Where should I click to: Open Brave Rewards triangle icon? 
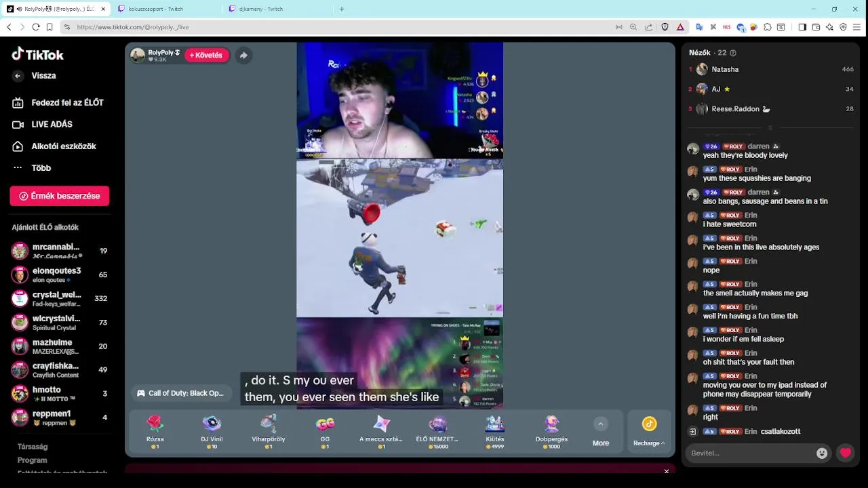pos(680,27)
